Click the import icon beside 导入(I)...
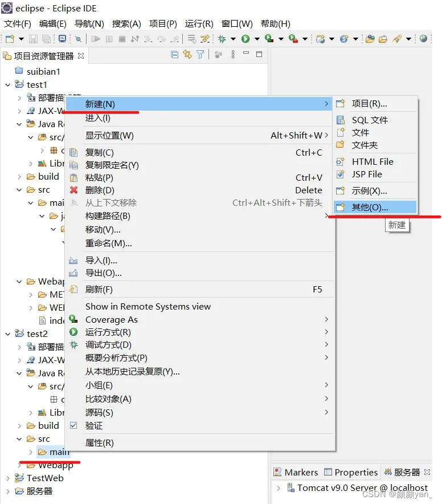This screenshot has height=504, width=442. tap(73, 261)
